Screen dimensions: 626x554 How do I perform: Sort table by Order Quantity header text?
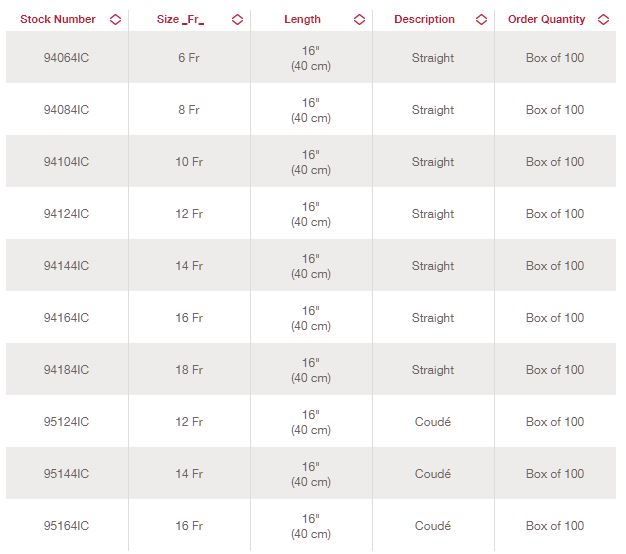pos(546,20)
